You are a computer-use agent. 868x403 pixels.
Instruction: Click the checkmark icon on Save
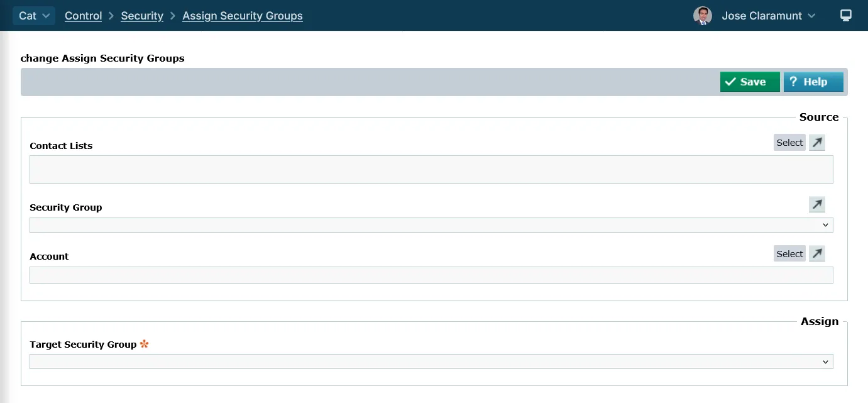(x=730, y=82)
